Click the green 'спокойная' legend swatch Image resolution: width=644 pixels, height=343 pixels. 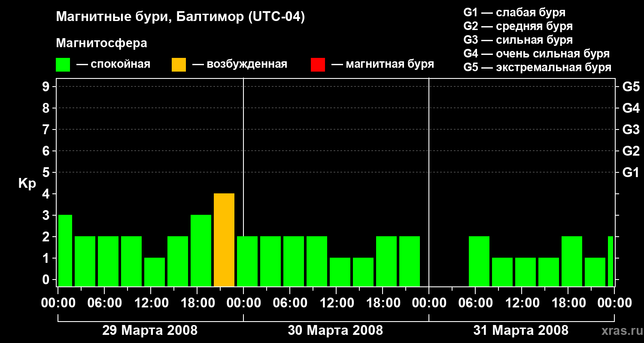tap(63, 65)
